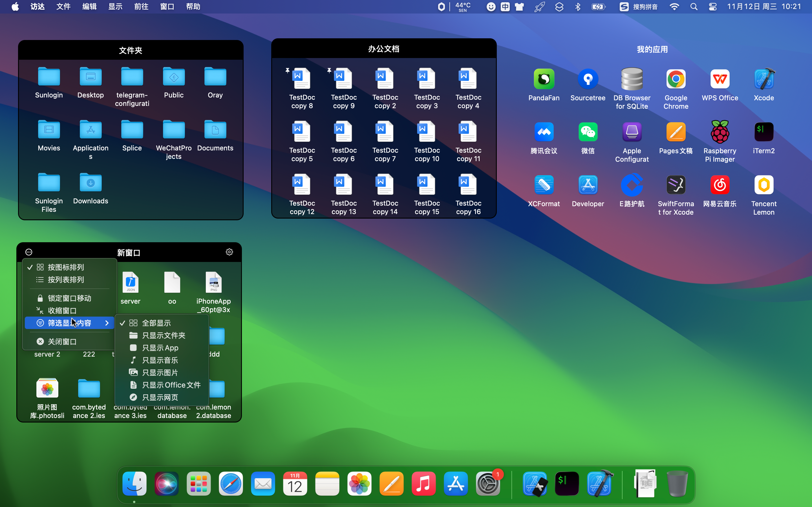Viewport: 812px width, 507px height.
Task: Choose 只显示 Office 文件 filter
Action: click(x=171, y=385)
